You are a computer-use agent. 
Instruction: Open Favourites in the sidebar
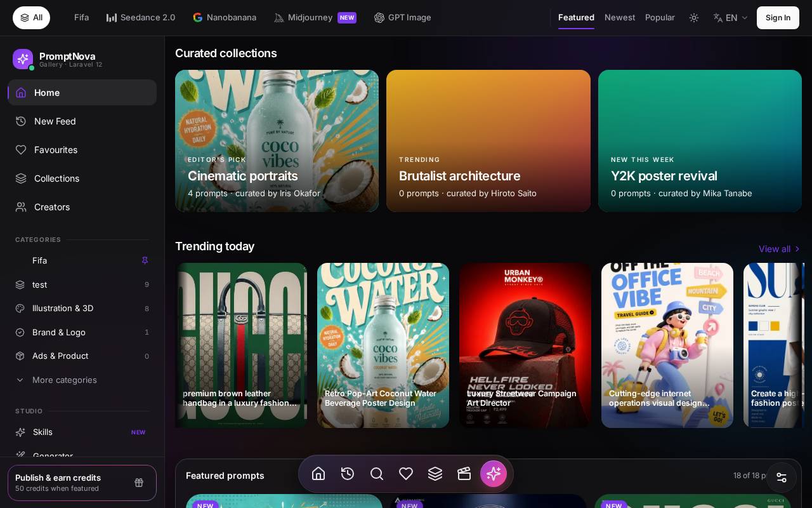[82, 150]
